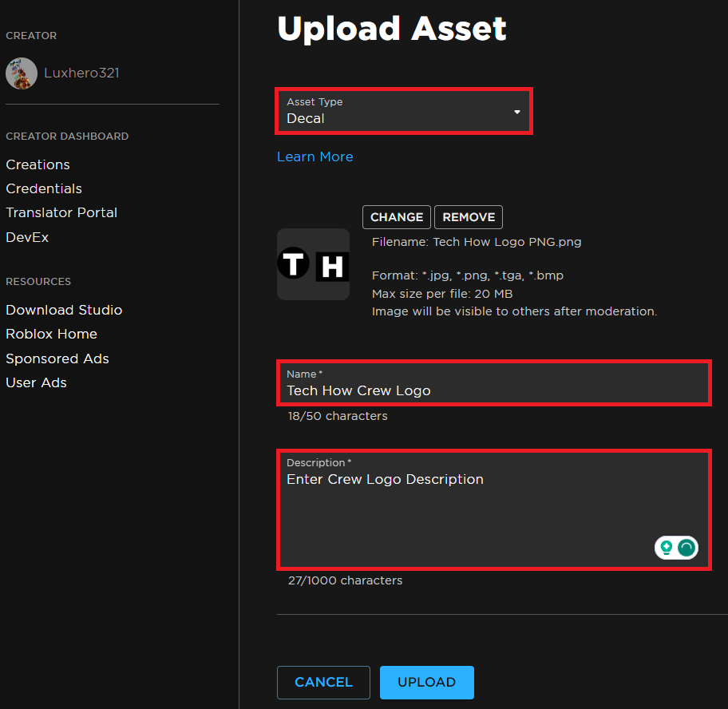The image size is (728, 709).
Task: Click the REMOVE image button
Action: [x=469, y=217]
